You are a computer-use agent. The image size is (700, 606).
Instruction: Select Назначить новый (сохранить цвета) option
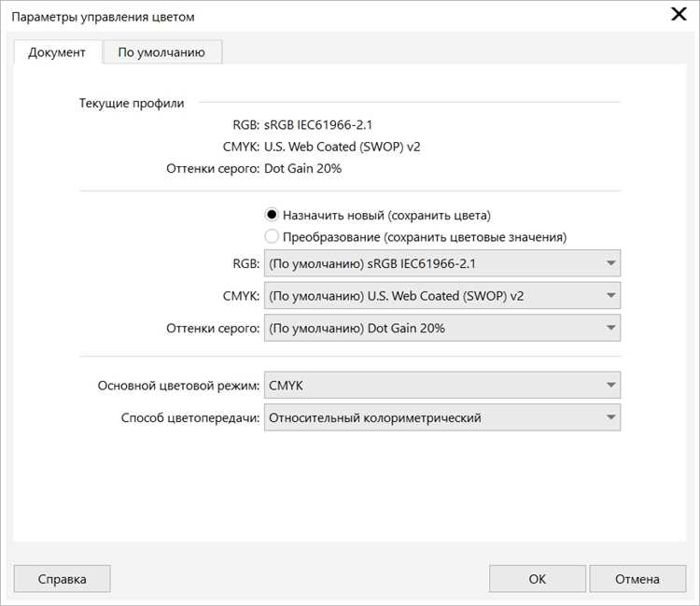[x=273, y=215]
